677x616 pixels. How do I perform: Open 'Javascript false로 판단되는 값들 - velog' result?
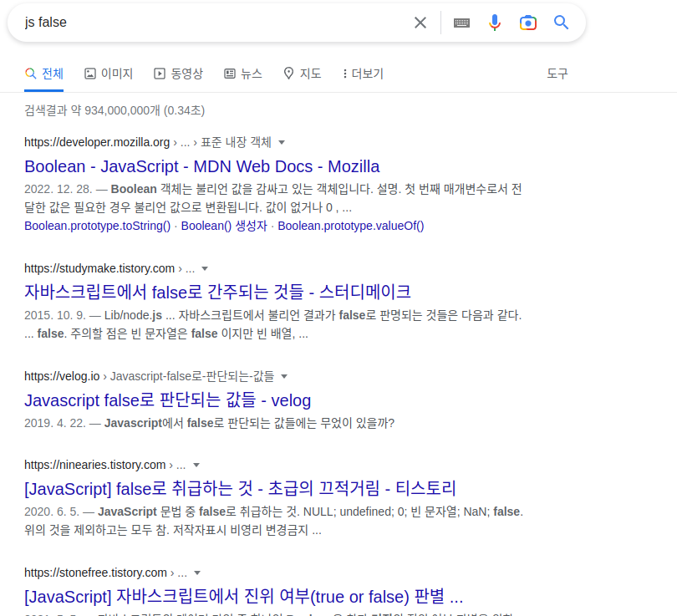click(167, 400)
